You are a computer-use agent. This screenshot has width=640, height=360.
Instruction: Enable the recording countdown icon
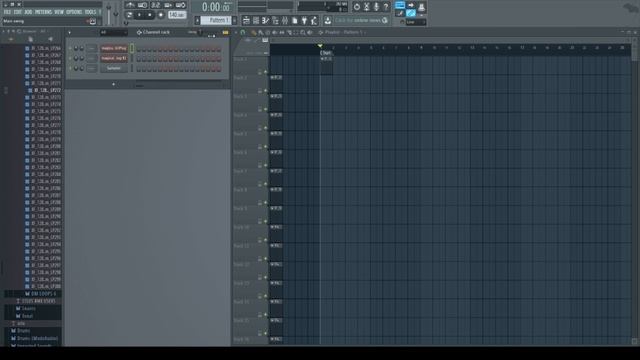(x=155, y=5)
